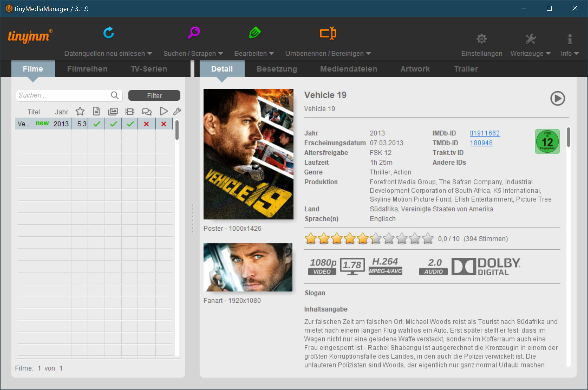Viewport: 588px width, 390px height.
Task: Open the Vehicle 19 poster thumbnail
Action: click(x=248, y=154)
